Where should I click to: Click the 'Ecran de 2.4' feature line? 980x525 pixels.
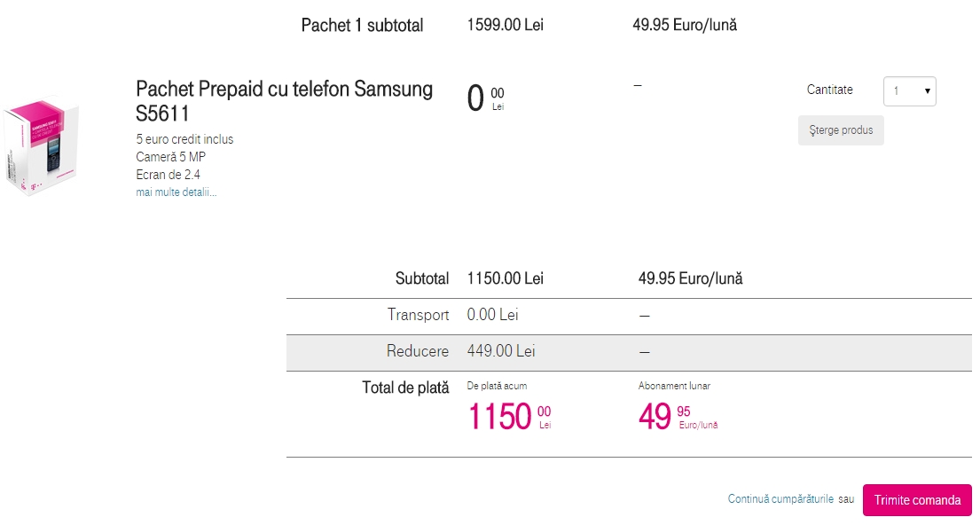click(168, 175)
